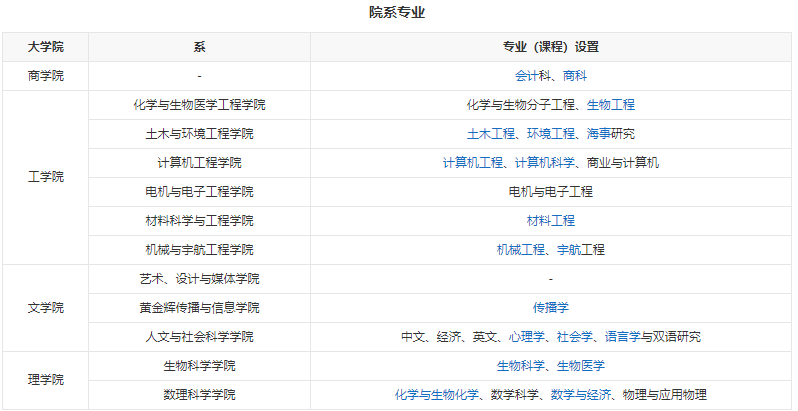Open the 传播学 link
798x411 pixels.
click(551, 308)
